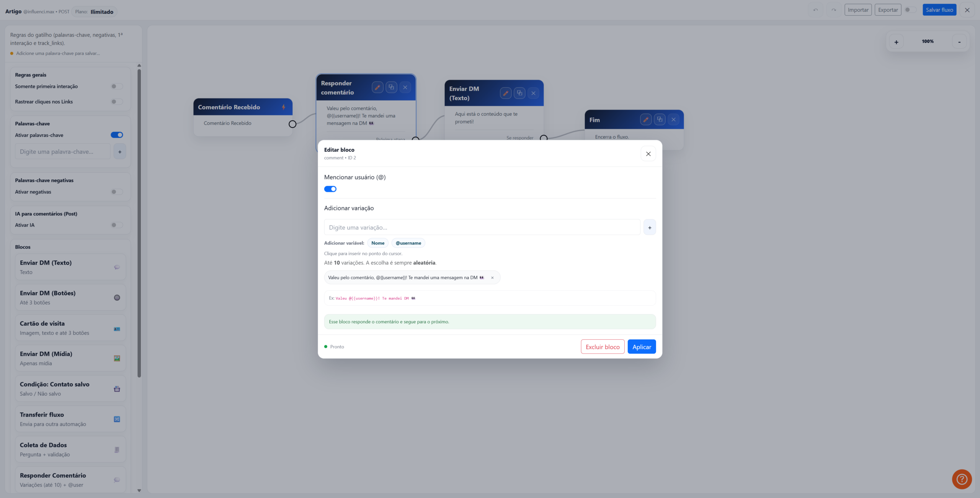
Task: Select the Condição: Contato salvo block card
Action: [70, 389]
